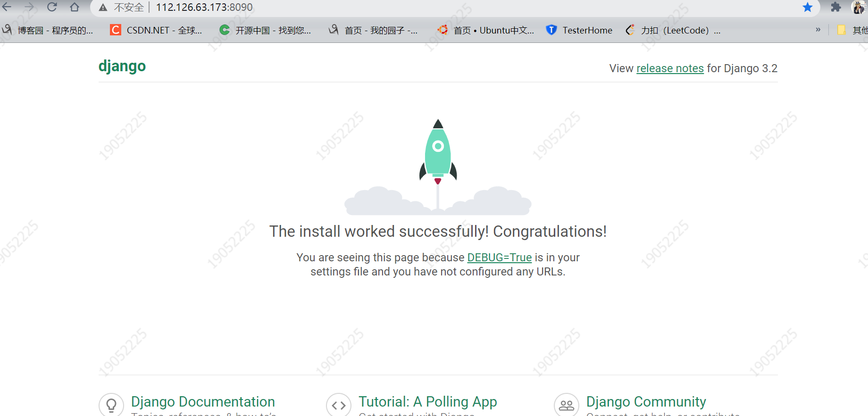The width and height of the screenshot is (868, 416).
Task: Open the CSDN.NET bookmark
Action: tap(156, 30)
